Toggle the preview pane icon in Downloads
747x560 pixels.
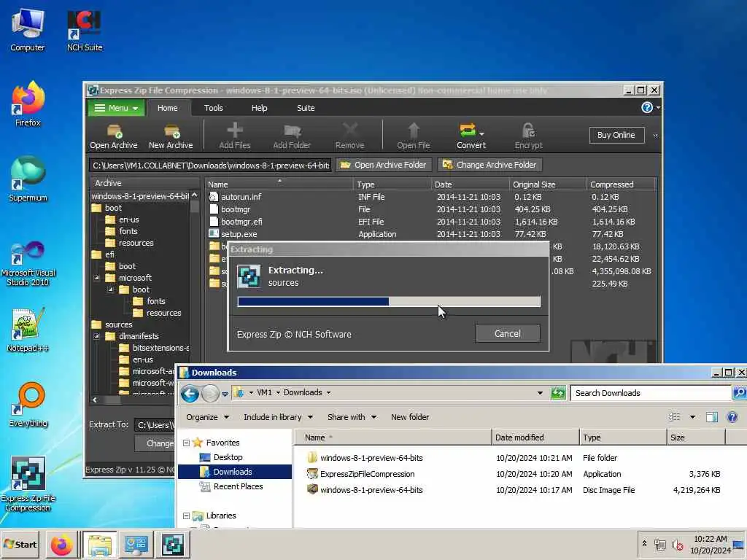click(x=712, y=417)
